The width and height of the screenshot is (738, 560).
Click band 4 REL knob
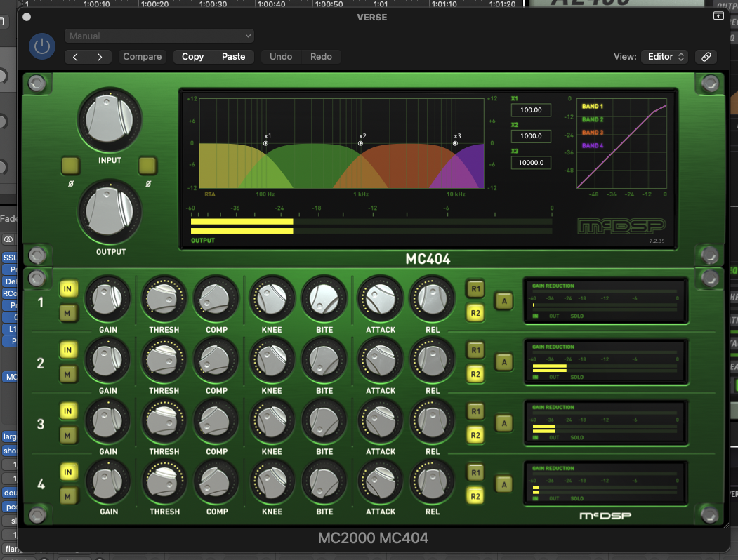click(432, 482)
